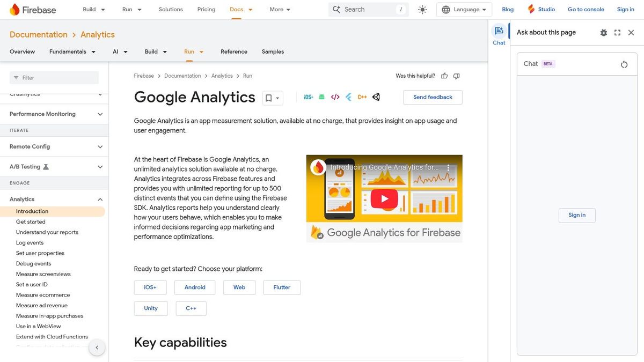
Task: Reset the chat conversation history
Action: [624, 64]
